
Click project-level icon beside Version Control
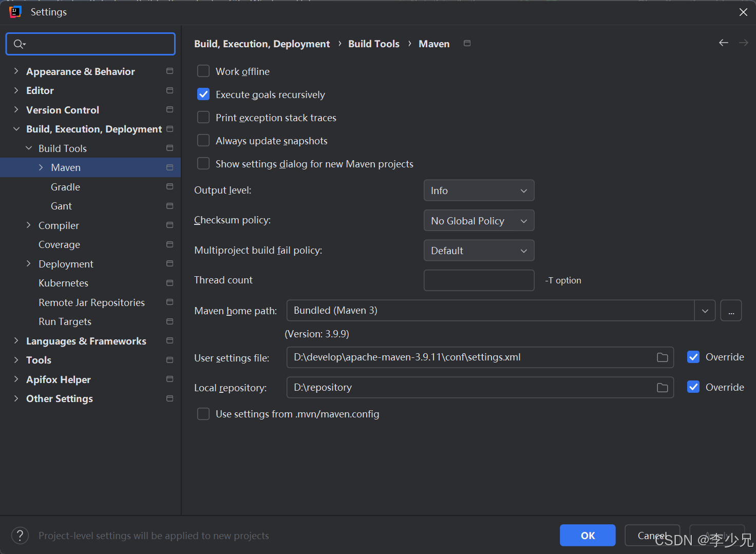(x=170, y=109)
